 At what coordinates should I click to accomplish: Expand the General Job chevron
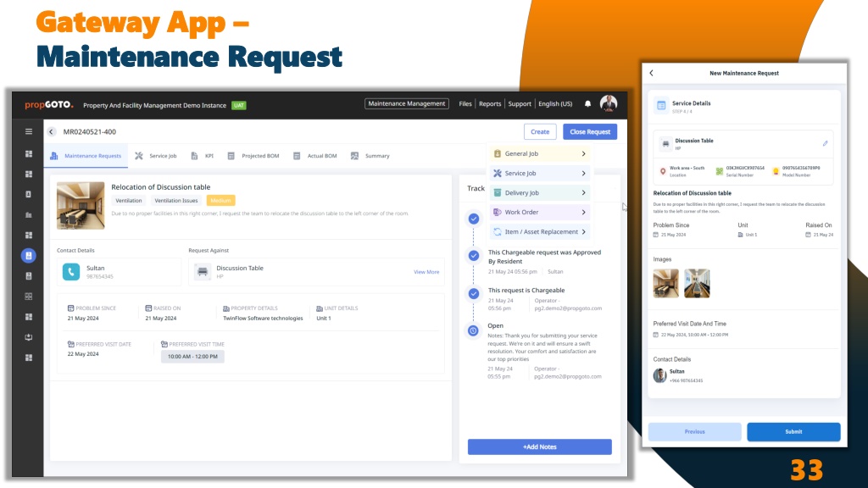[583, 154]
